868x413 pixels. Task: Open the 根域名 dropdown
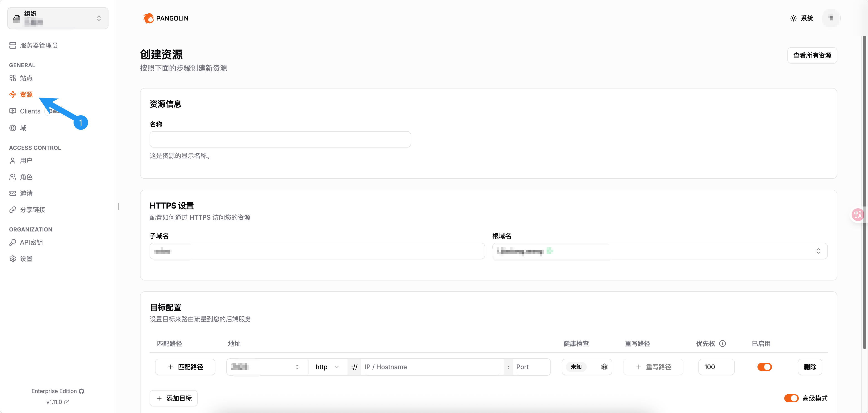(659, 251)
